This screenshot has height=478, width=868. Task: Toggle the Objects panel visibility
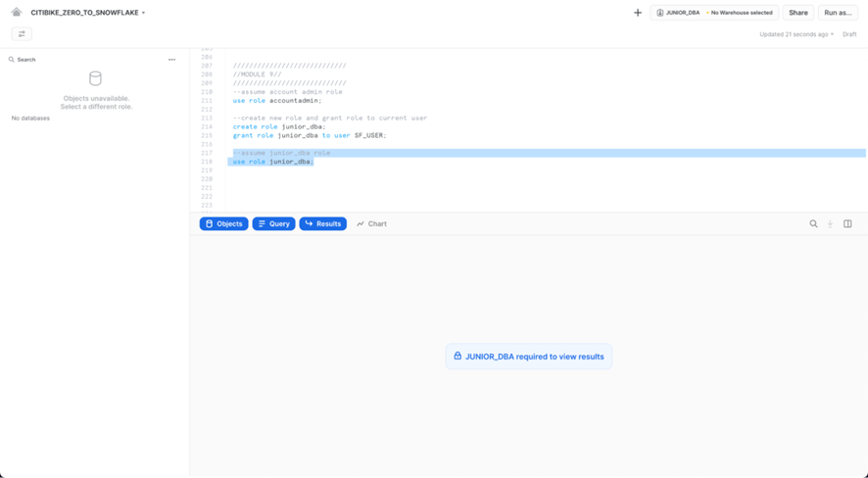point(223,224)
